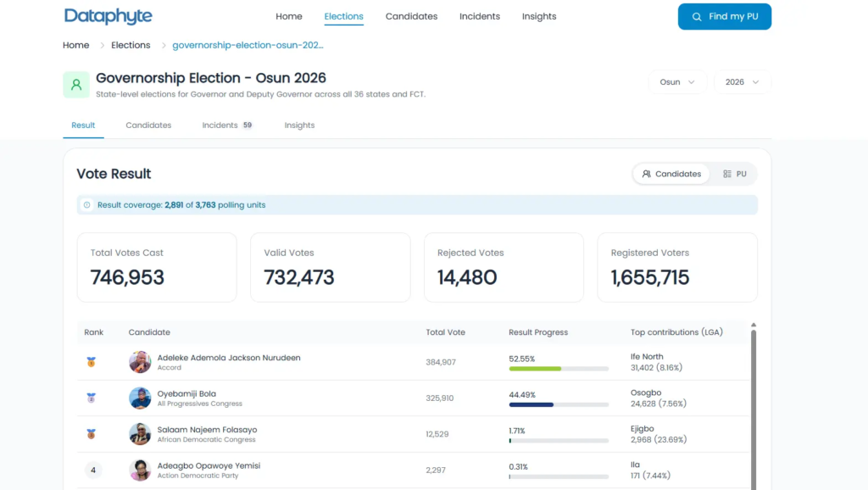The image size is (868, 490).
Task: Click the bronze medal icon for Salaam Najeem
Action: click(x=92, y=434)
